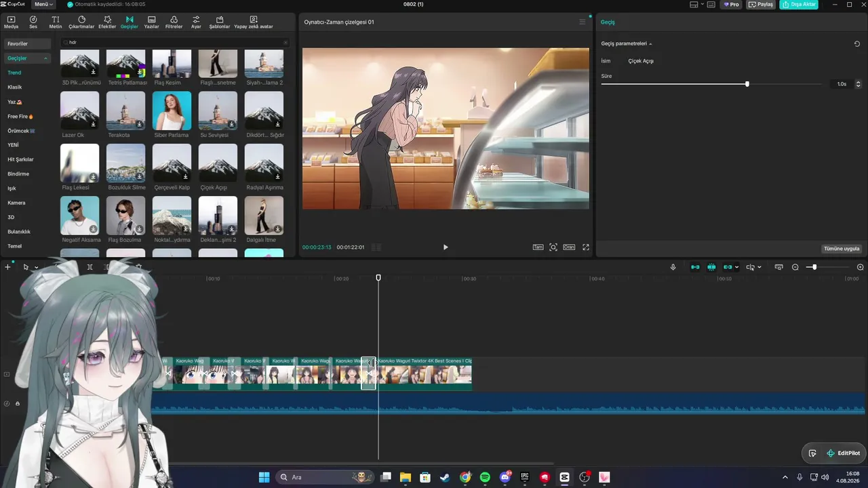Viewport: 868px width, 488px height.
Task: Toggle auto snapping in timeline
Action: click(711, 267)
